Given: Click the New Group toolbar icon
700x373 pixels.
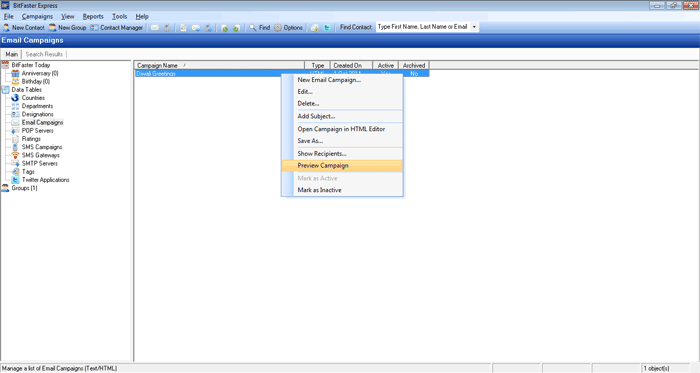Looking at the screenshot, I should (67, 28).
